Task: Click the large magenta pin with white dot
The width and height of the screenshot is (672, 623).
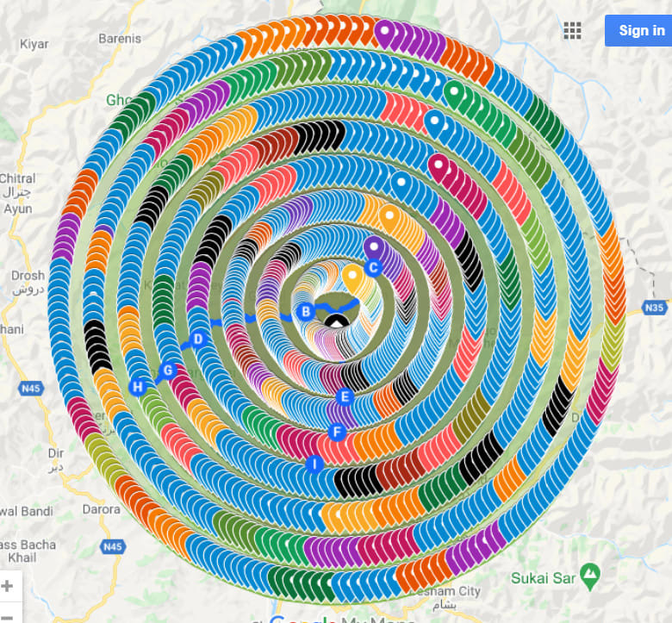Action: 438,168
